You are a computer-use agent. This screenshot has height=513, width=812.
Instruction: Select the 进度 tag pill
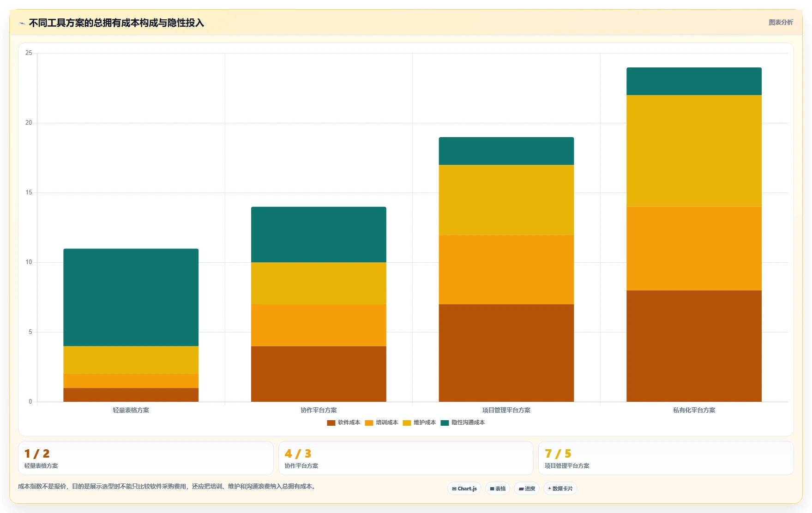[x=527, y=489]
